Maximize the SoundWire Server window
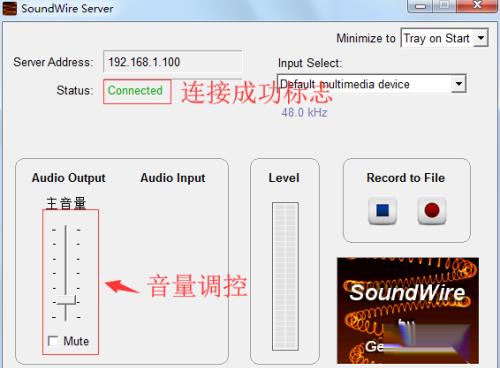Image resolution: width=500 pixels, height=368 pixels. tap(444, 6)
